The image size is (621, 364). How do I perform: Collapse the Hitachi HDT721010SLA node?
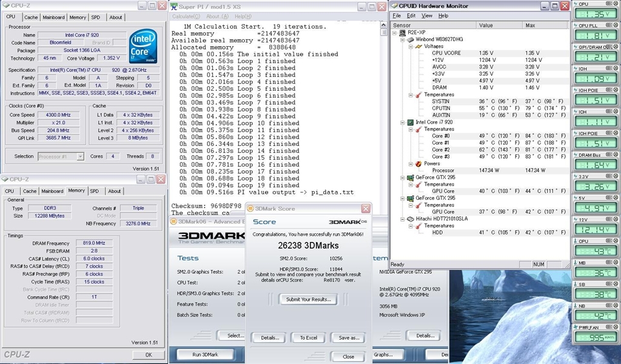tap(403, 219)
